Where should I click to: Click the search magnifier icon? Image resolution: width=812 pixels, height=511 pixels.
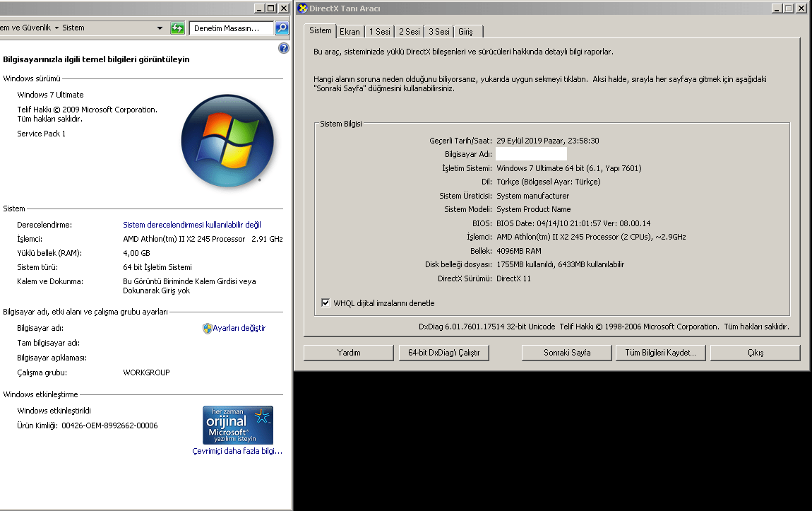coord(282,28)
